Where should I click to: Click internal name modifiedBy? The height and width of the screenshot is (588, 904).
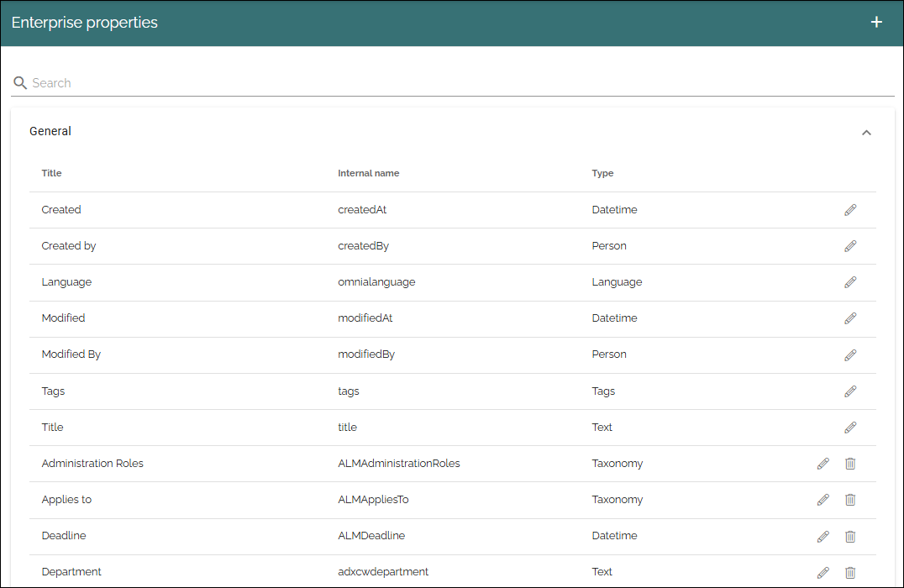click(x=366, y=354)
